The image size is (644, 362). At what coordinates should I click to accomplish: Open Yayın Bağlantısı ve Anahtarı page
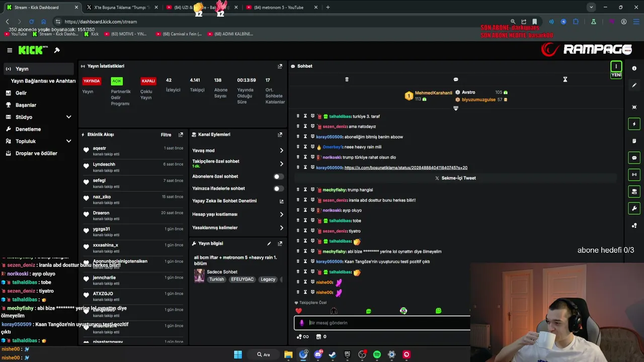[x=43, y=81]
